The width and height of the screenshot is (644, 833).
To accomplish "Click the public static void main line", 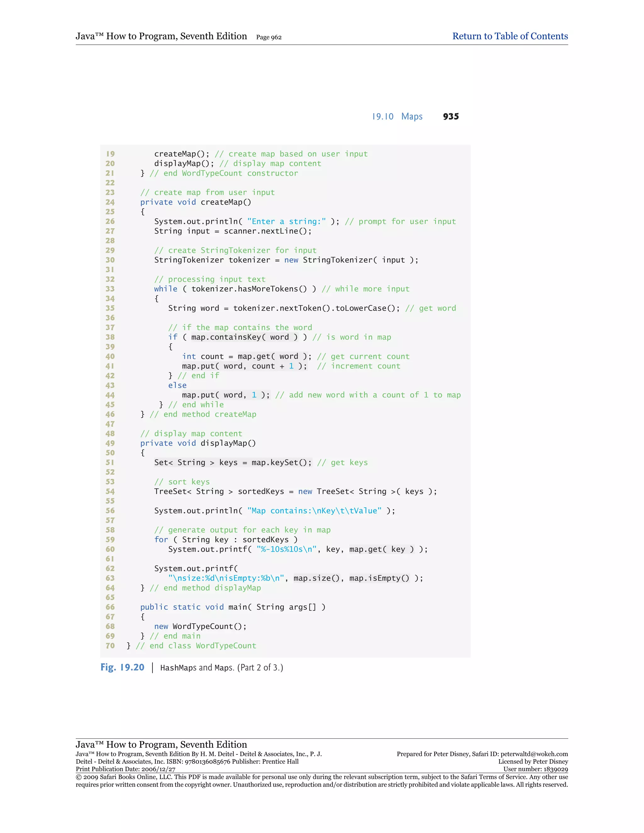I will pyautogui.click(x=232, y=607).
